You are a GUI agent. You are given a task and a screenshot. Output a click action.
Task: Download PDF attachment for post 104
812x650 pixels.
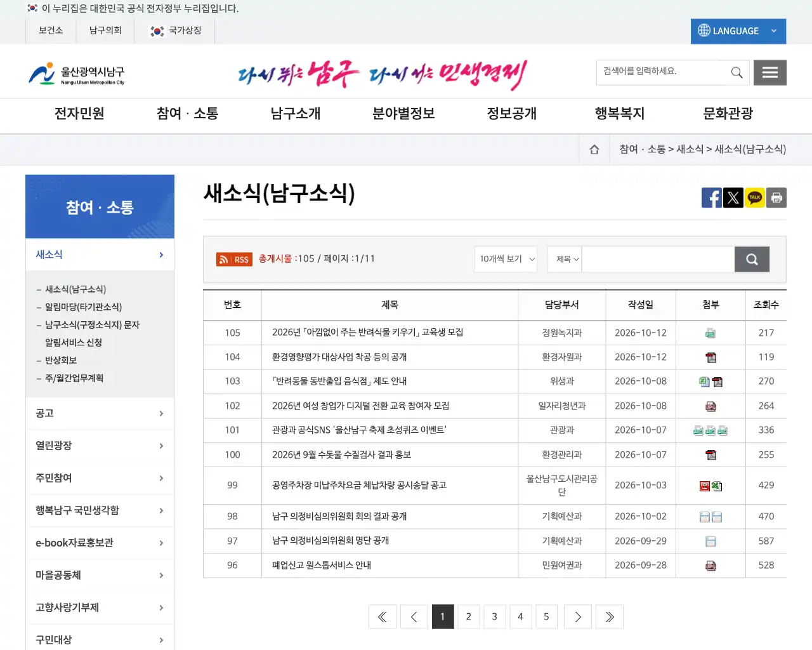[710, 357]
